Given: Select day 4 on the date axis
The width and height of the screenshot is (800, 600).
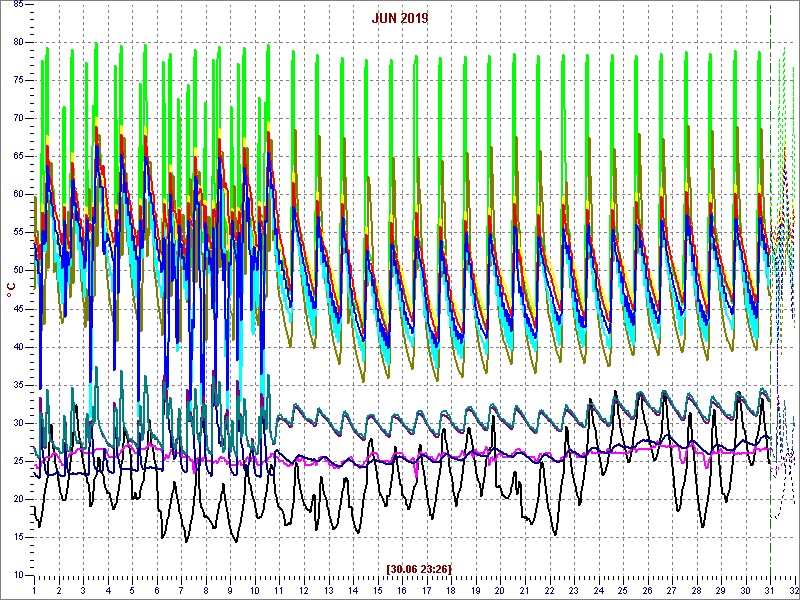Looking at the screenshot, I should (x=108, y=591).
